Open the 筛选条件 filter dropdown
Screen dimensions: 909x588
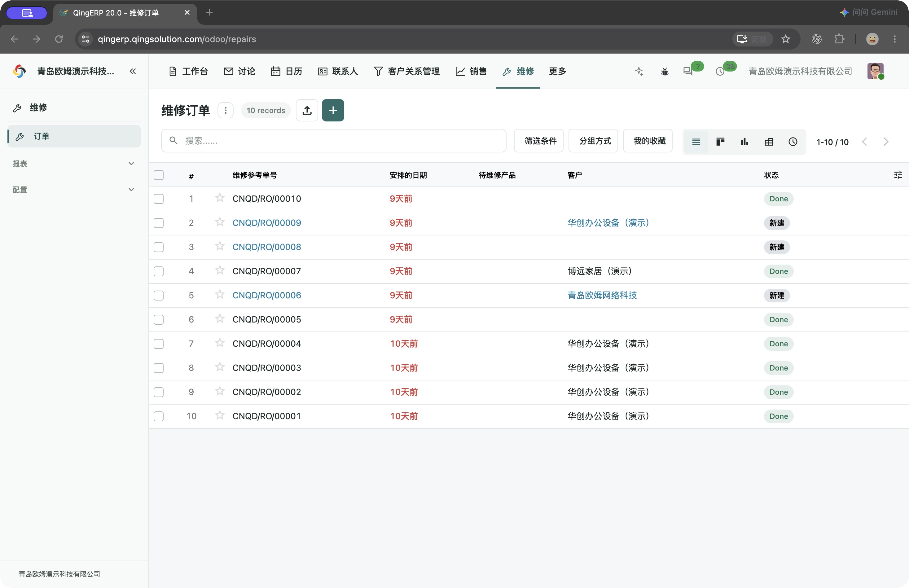[x=539, y=141]
